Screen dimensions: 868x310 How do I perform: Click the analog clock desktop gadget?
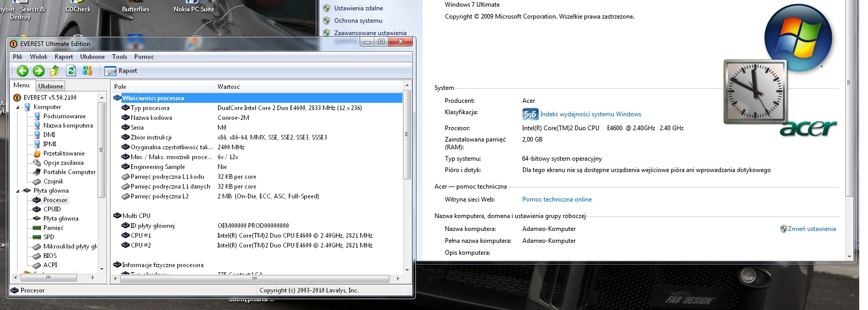point(755,92)
